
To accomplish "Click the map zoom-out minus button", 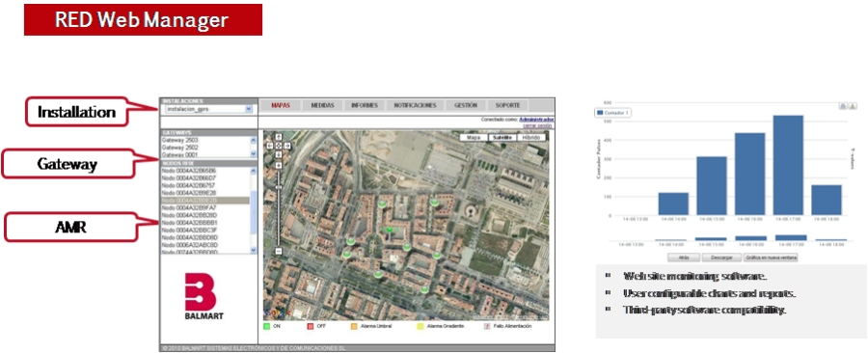I will click(x=279, y=251).
